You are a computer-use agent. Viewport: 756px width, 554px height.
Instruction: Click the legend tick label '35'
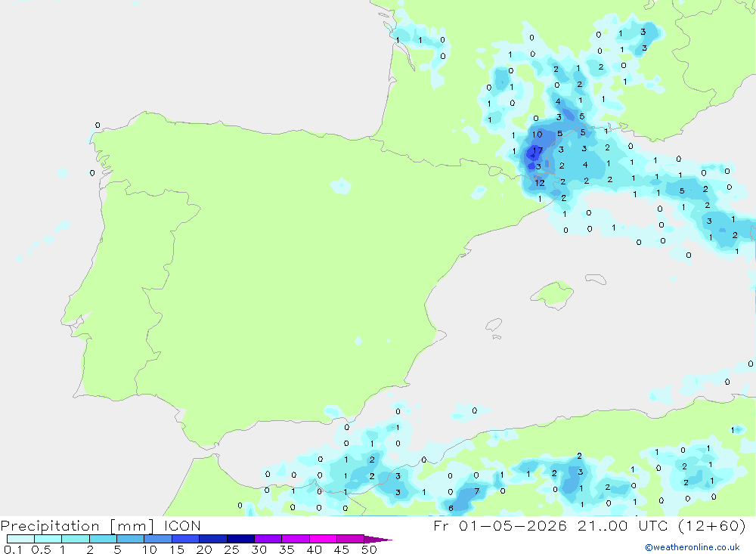(x=287, y=549)
